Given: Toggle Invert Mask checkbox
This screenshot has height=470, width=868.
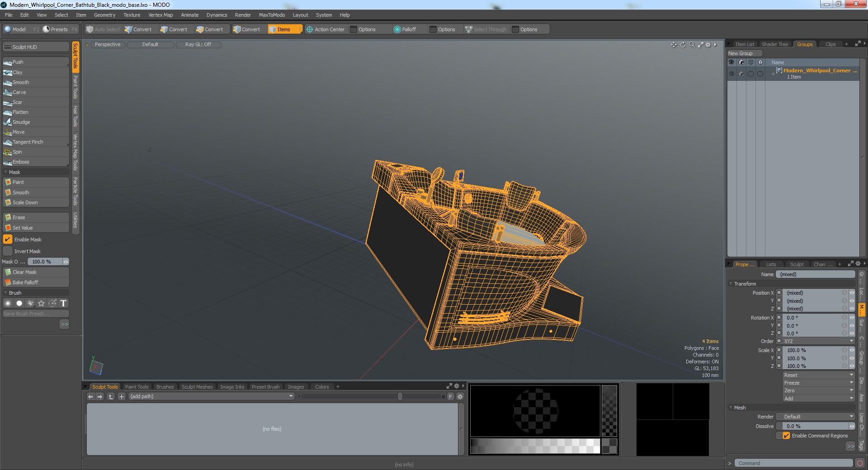Looking at the screenshot, I should pos(8,251).
